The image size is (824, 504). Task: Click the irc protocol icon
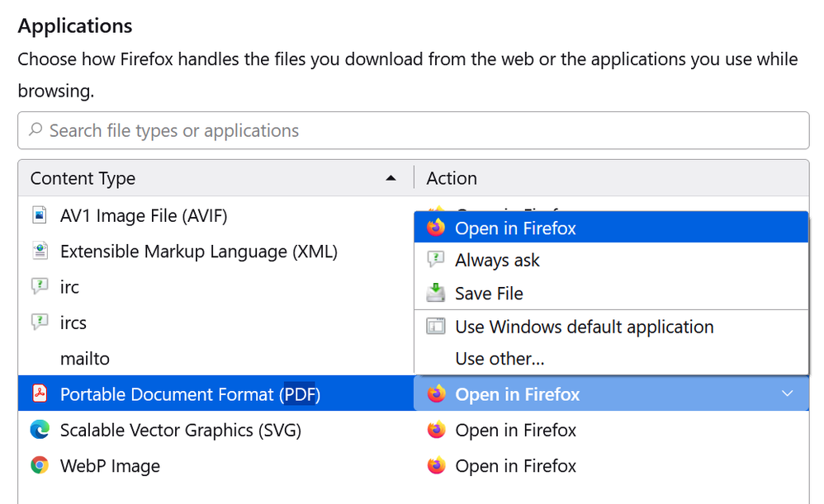coord(39,286)
